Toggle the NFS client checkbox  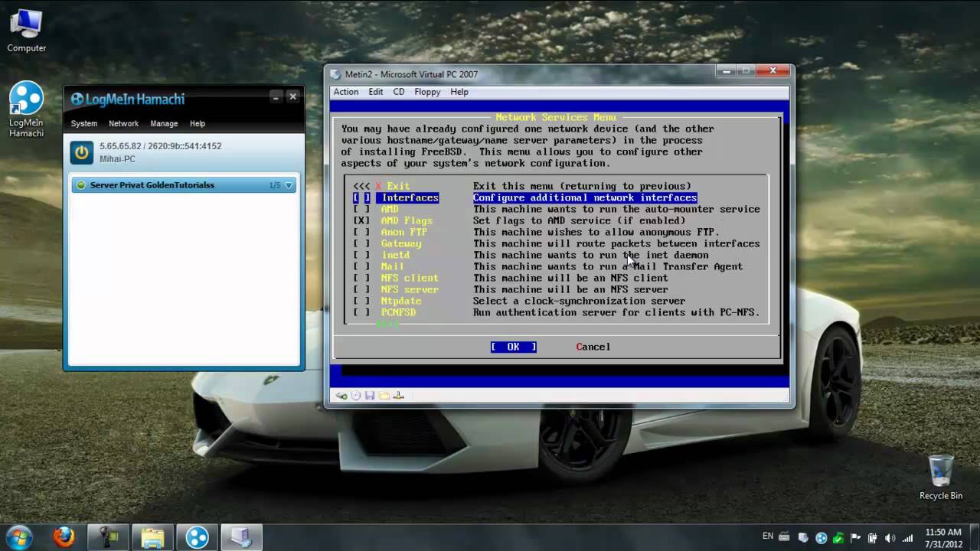(x=361, y=278)
